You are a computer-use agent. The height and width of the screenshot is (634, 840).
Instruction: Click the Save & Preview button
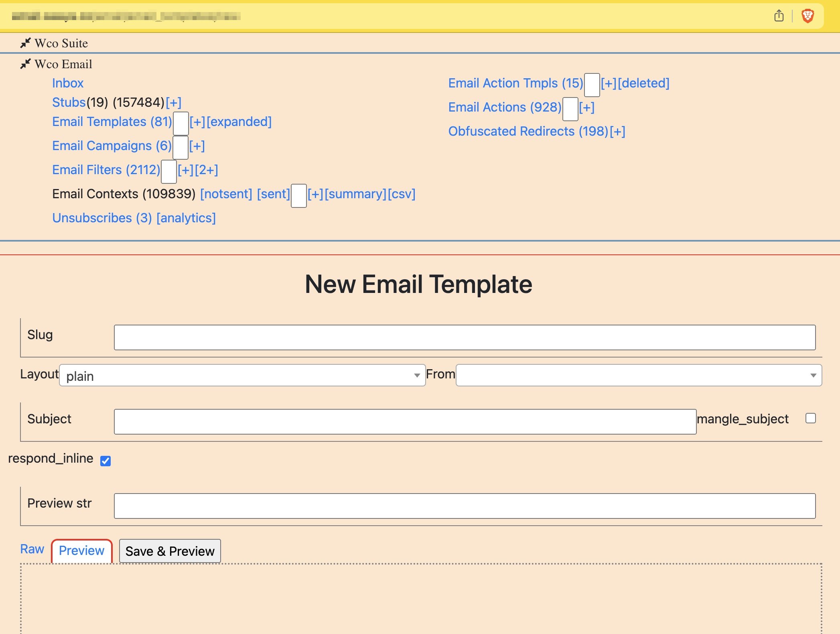[170, 551]
